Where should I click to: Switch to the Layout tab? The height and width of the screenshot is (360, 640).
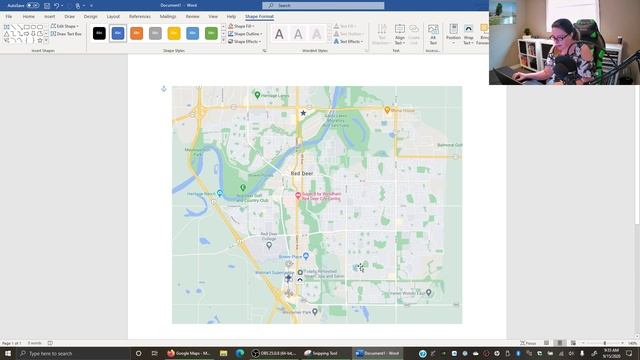click(x=113, y=16)
